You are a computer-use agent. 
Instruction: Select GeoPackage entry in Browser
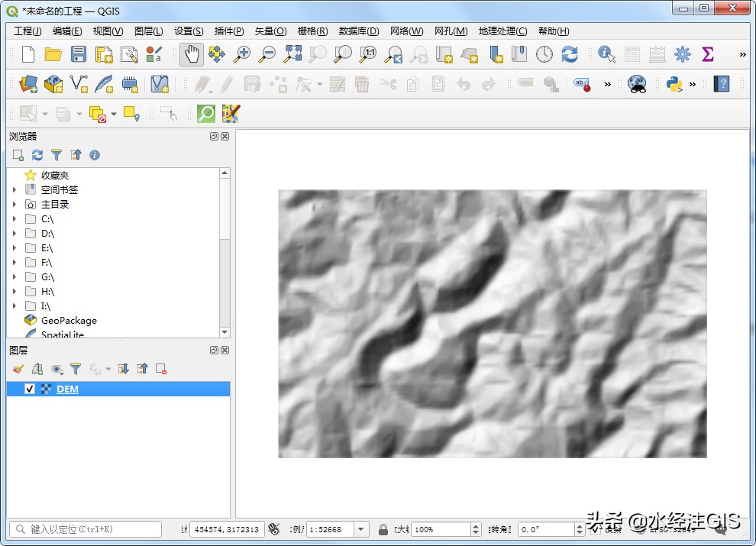pos(69,320)
